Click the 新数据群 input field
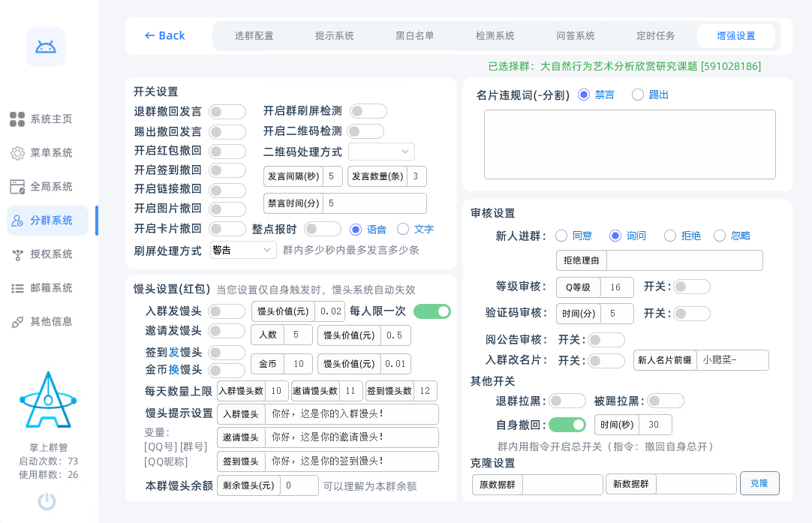This screenshot has height=523, width=812. (x=696, y=485)
